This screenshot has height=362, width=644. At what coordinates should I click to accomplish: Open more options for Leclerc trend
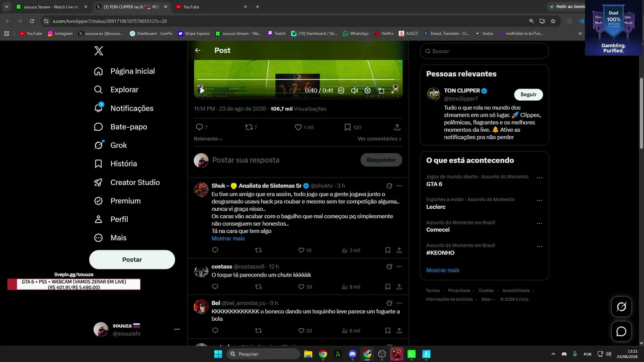click(539, 200)
